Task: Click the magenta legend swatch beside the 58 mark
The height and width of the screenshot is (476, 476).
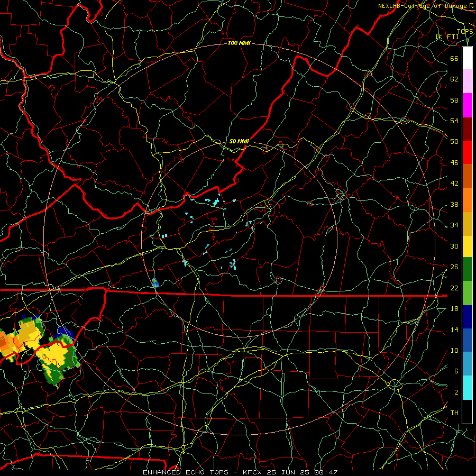Action: coord(467,105)
